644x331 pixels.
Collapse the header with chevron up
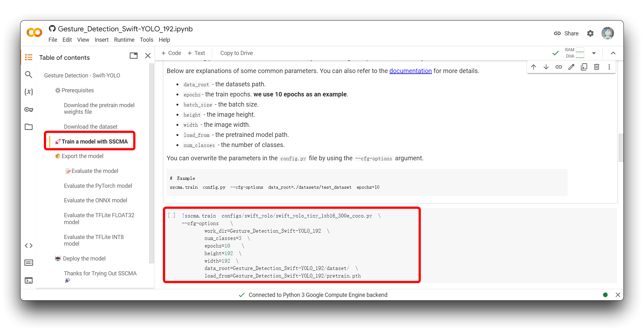coord(613,53)
